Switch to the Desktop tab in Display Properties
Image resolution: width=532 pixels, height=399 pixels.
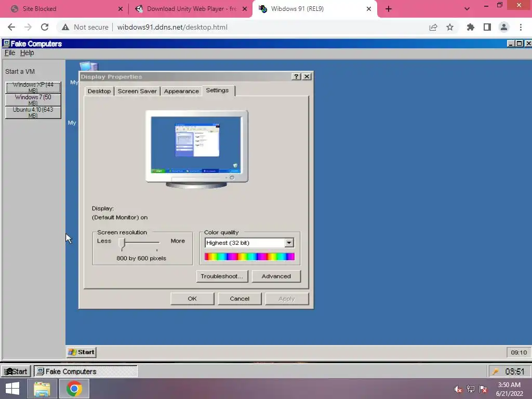tap(99, 91)
